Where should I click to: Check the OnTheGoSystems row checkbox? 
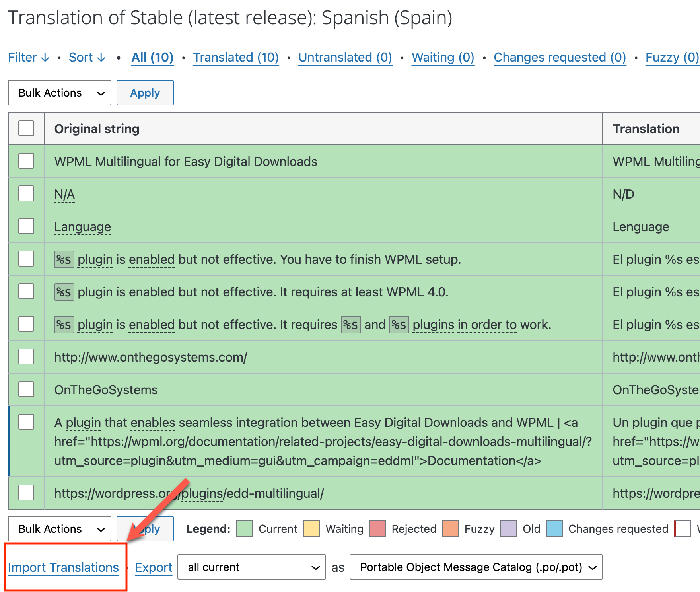(x=26, y=389)
